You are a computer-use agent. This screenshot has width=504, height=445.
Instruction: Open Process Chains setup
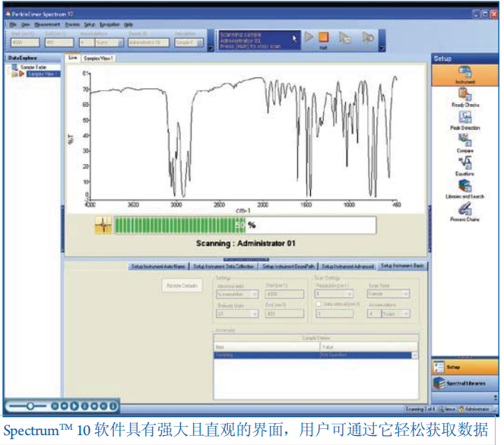(x=465, y=209)
